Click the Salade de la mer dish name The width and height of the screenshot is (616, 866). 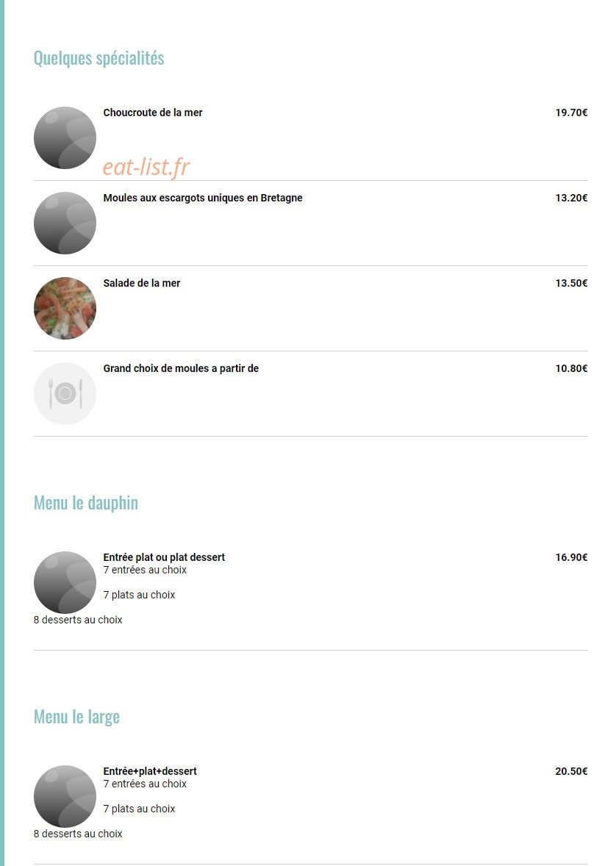(141, 283)
